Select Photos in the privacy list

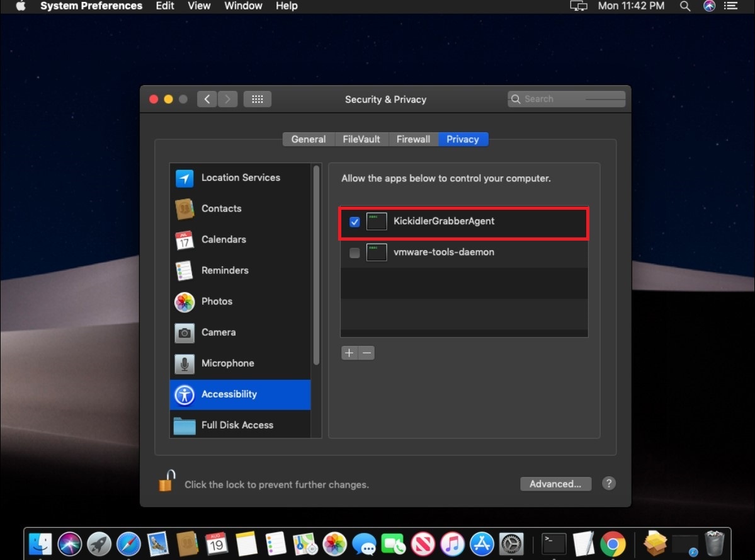[x=241, y=302]
